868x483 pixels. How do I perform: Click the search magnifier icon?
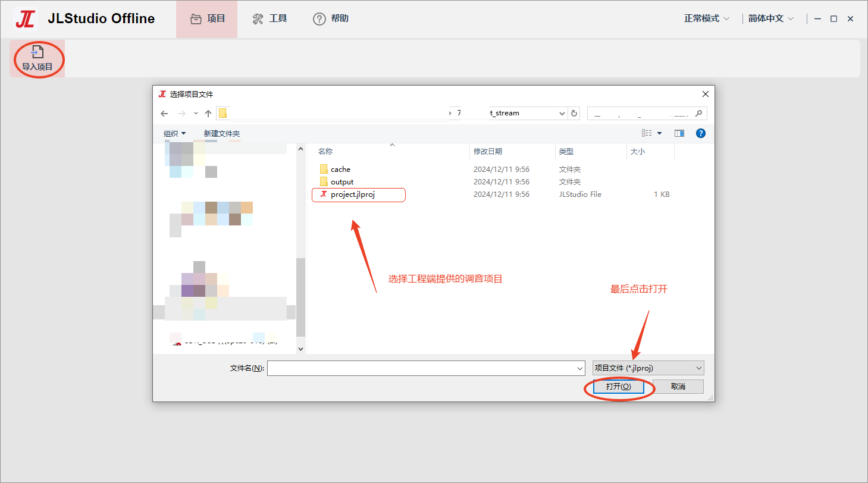click(699, 114)
